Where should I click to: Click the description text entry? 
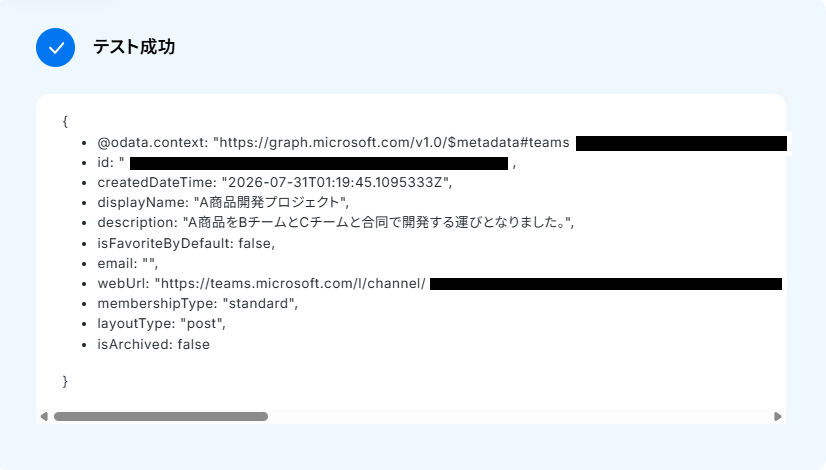[336, 222]
